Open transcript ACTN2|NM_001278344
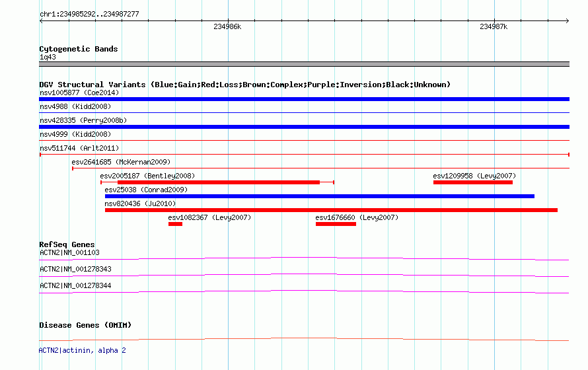588x370 pixels. pyautogui.click(x=75, y=285)
